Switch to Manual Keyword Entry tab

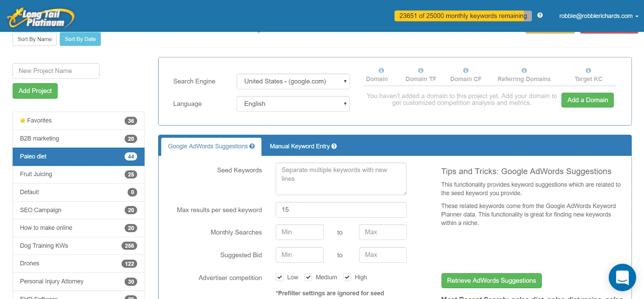[x=303, y=146]
